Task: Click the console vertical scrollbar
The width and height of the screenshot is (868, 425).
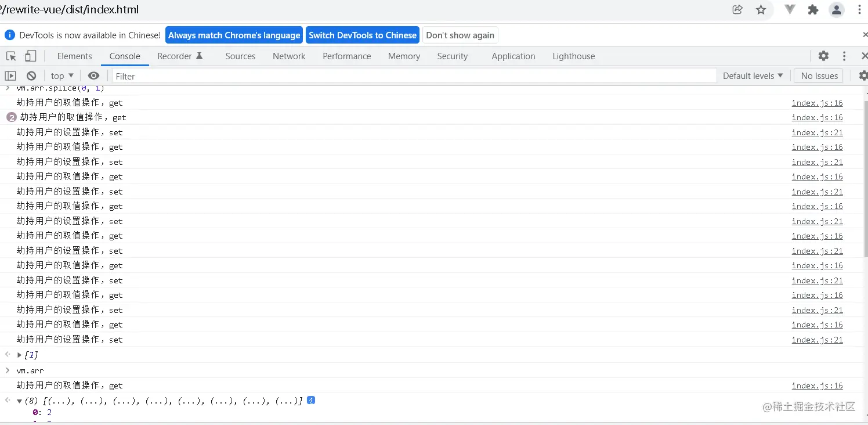Action: click(865, 179)
